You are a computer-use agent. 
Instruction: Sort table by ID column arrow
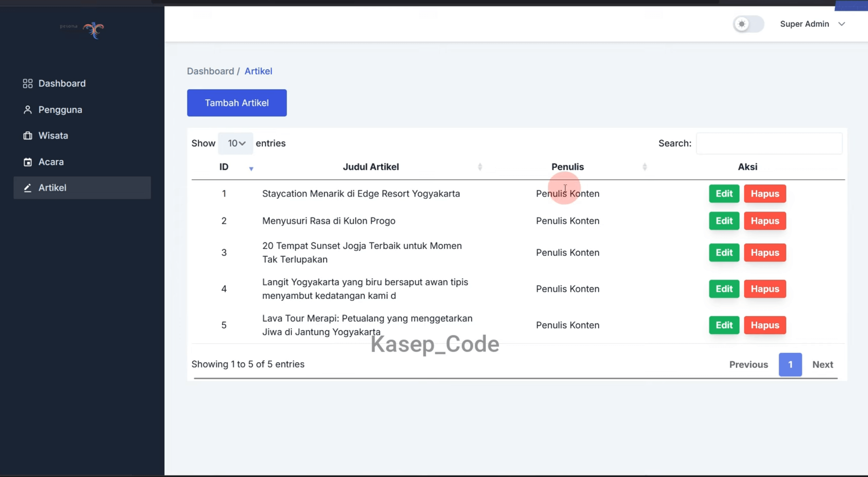251,169
